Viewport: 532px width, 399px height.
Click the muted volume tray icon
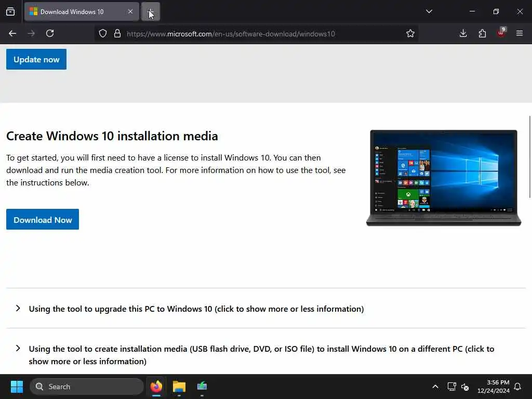pos(465,387)
